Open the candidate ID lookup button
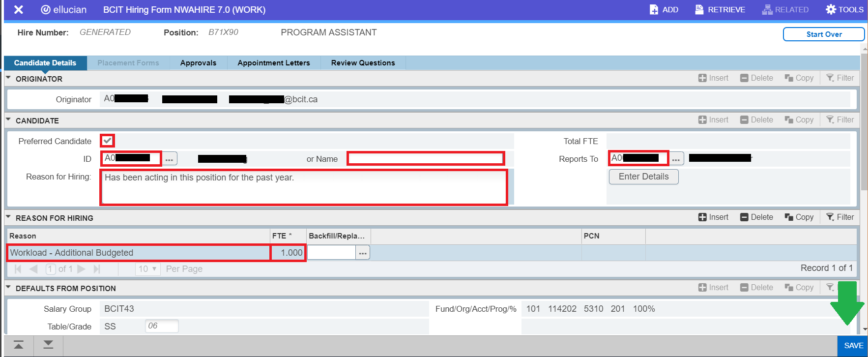The width and height of the screenshot is (868, 357). (x=170, y=159)
